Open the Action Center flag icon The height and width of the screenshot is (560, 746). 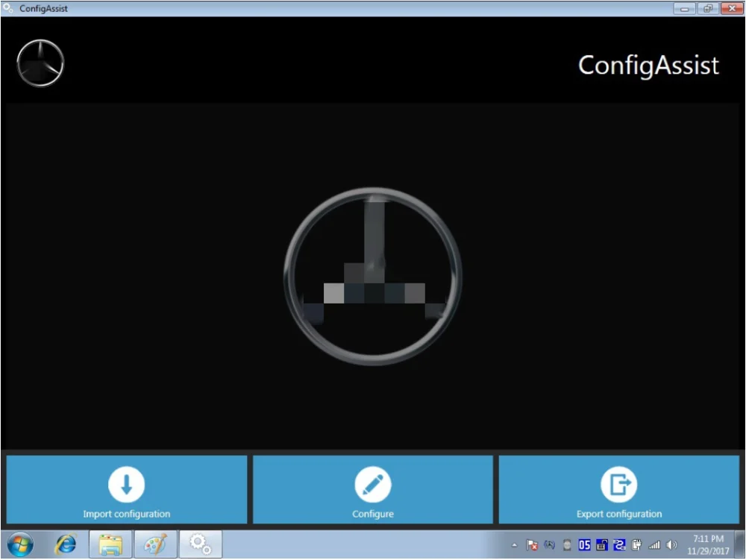[x=532, y=545]
